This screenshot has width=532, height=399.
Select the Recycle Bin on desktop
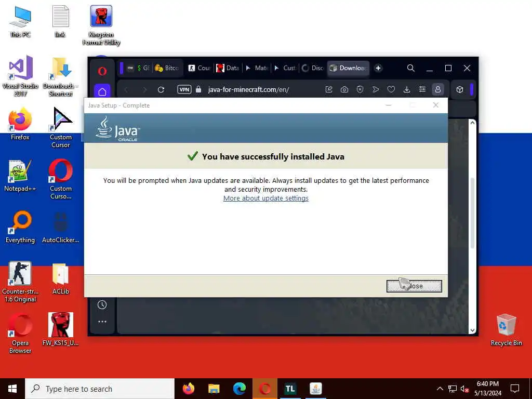click(x=506, y=330)
